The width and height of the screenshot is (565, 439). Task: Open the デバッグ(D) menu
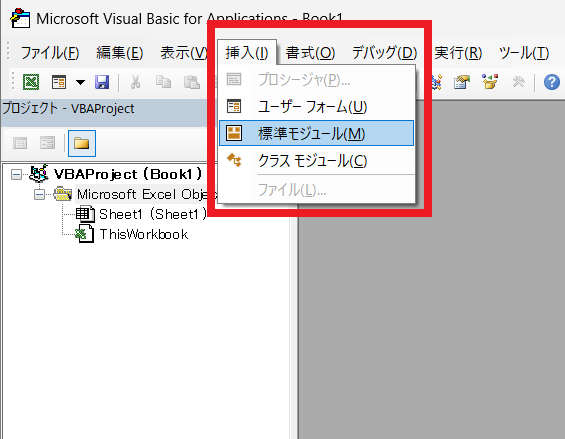(x=384, y=53)
